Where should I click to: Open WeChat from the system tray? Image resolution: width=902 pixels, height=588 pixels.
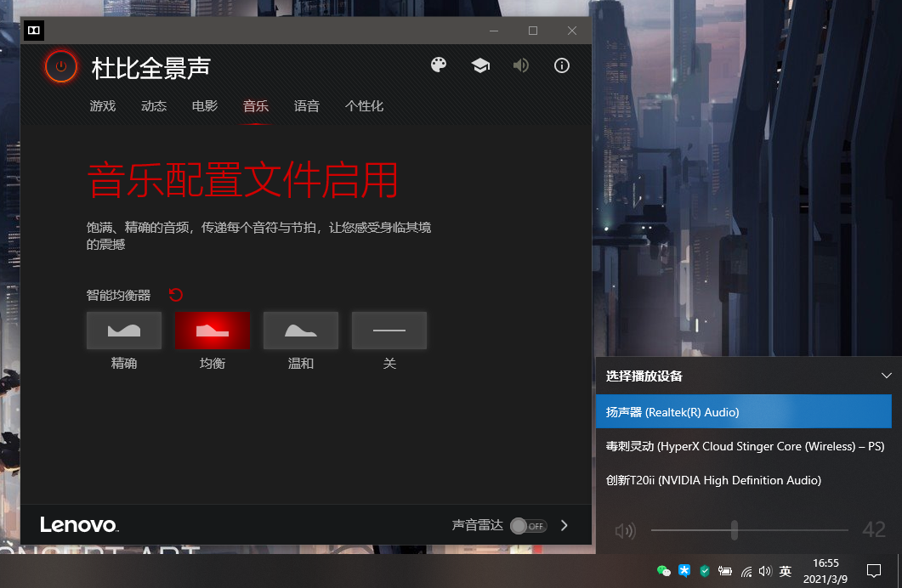click(664, 571)
